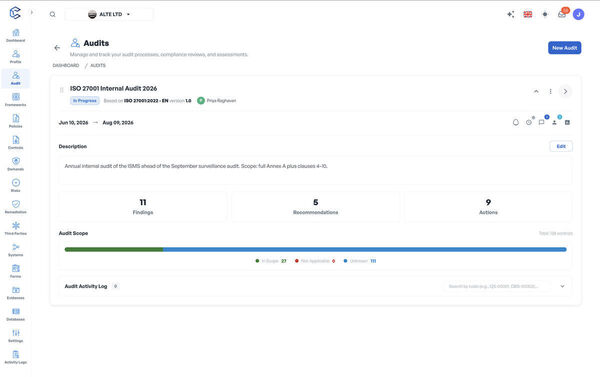The image size is (600, 377).
Task: Click the blue Unknown progress segment
Action: pyautogui.click(x=365, y=250)
